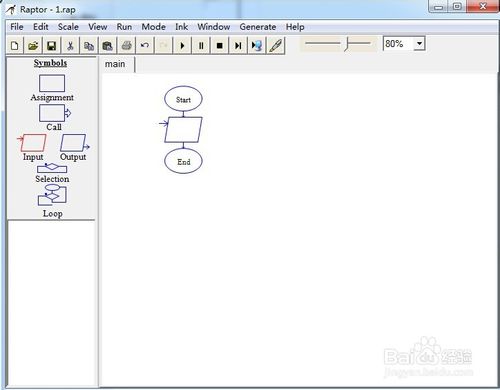500x390 pixels.
Task: Select the Input symbol
Action: pyautogui.click(x=32, y=148)
